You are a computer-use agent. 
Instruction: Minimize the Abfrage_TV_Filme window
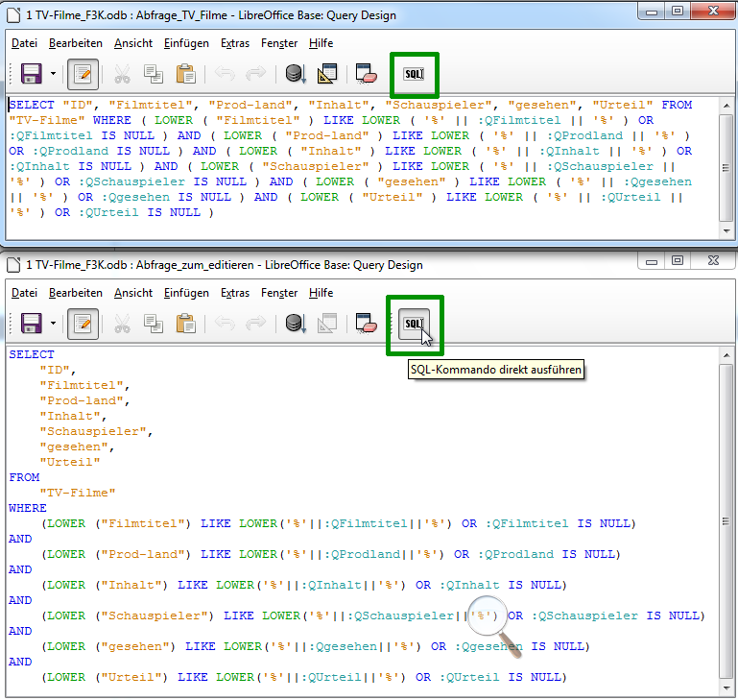652,12
